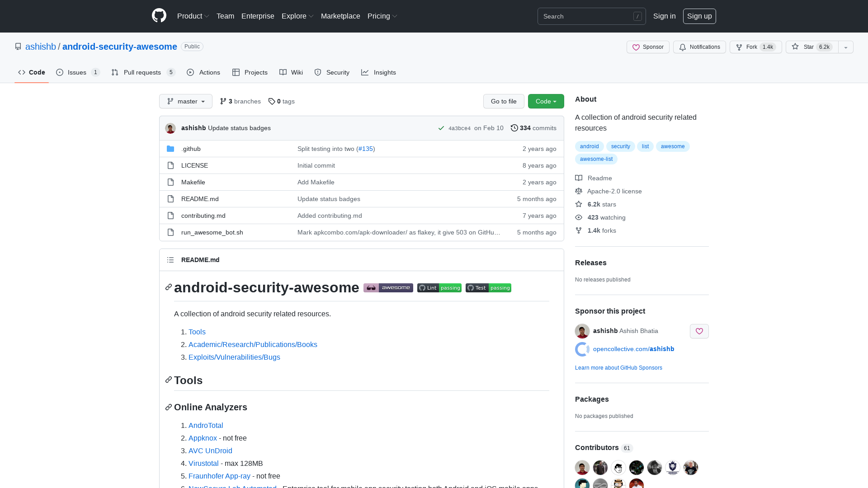Open Marketplace from the top bar
Image resolution: width=868 pixels, height=488 pixels.
click(x=340, y=16)
